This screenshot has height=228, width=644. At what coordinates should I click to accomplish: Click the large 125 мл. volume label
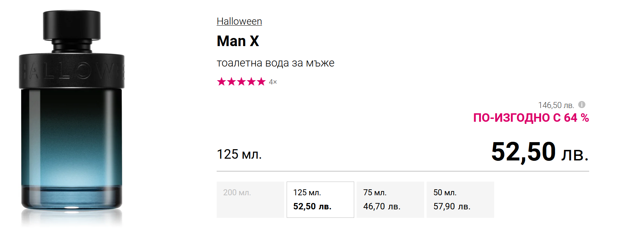tap(239, 154)
